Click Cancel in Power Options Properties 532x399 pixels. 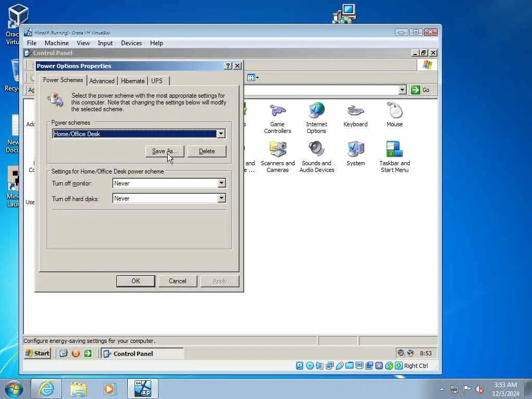pos(178,281)
